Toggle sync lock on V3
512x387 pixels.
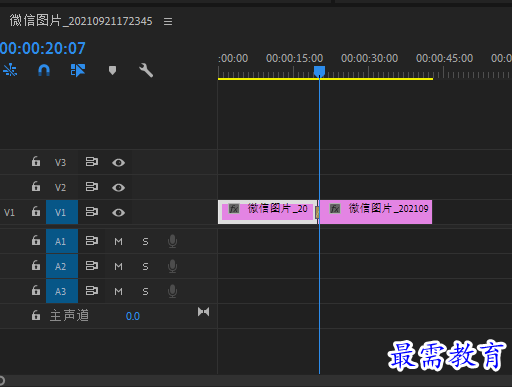click(92, 162)
